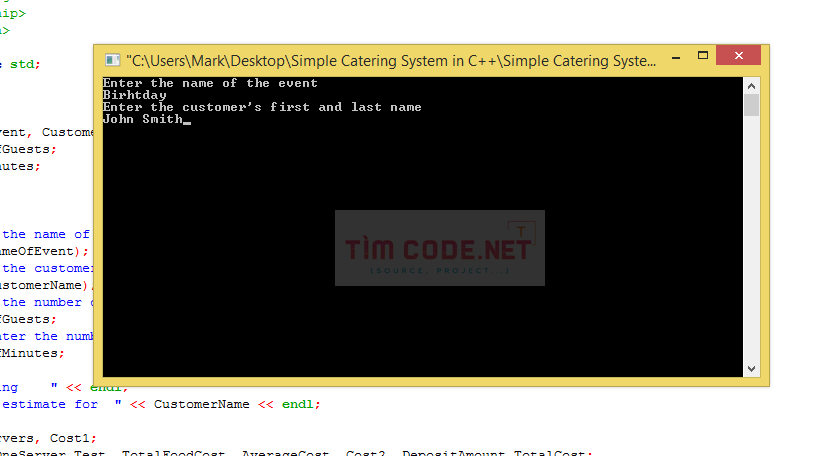Minimize the Simple Catering System console window

(676, 56)
